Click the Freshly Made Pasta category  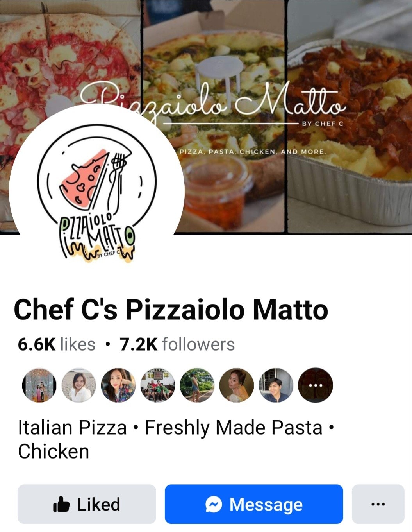tap(234, 428)
